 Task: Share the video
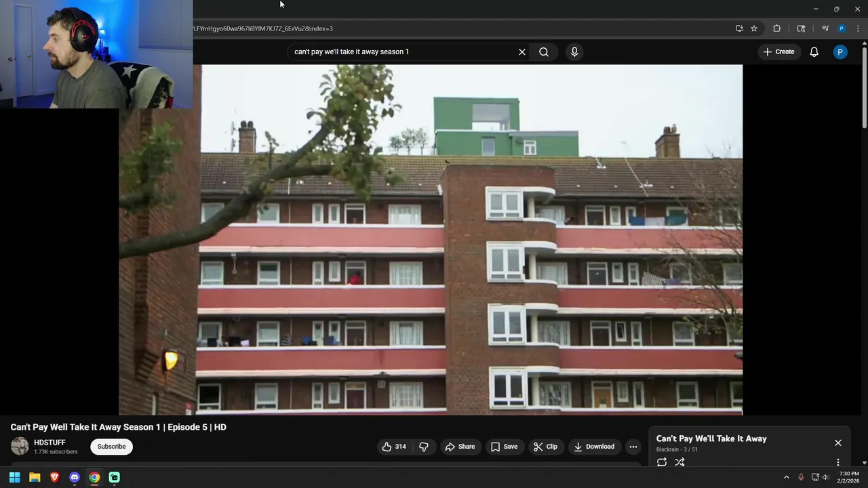[x=460, y=447]
